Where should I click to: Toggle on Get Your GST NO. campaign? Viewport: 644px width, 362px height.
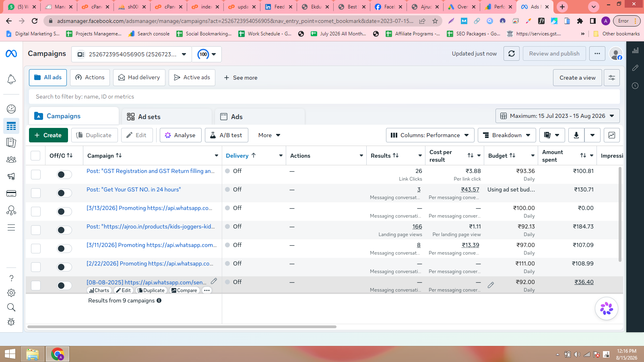tap(64, 193)
